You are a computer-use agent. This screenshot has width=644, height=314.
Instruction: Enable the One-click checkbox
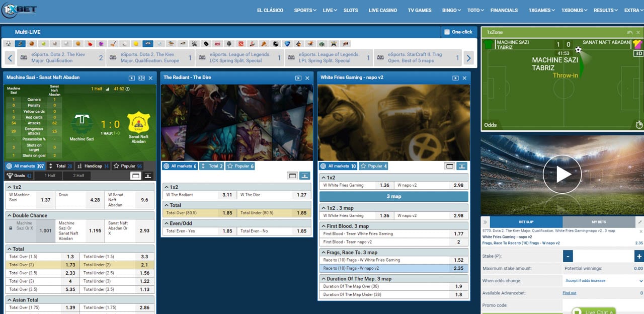(447, 32)
